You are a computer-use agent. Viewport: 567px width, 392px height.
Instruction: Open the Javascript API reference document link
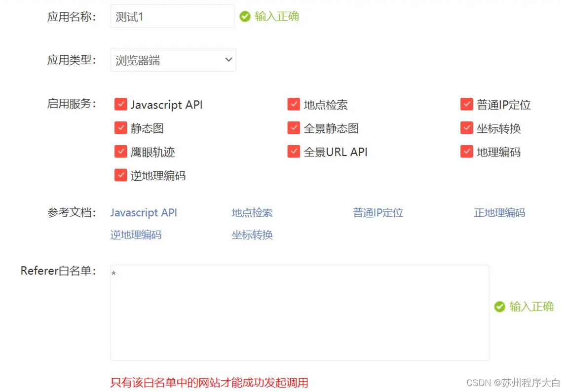tap(144, 213)
